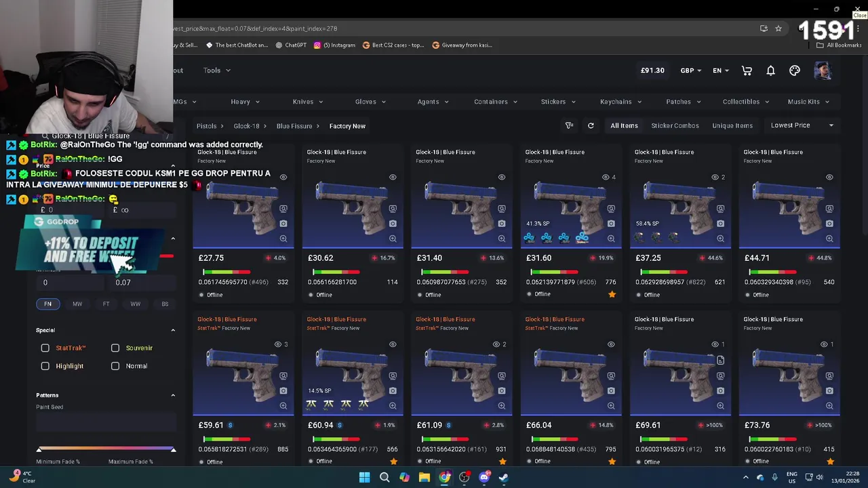Open the Containers category menu
868x488 pixels.
[496, 102]
